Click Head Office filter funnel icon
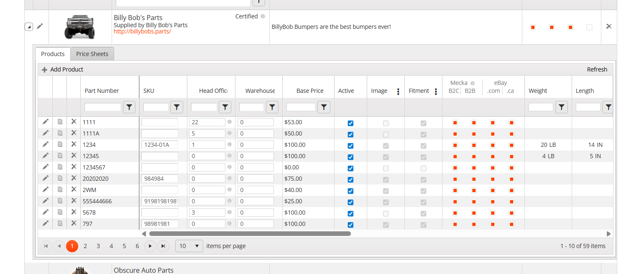644x274 pixels. (225, 107)
